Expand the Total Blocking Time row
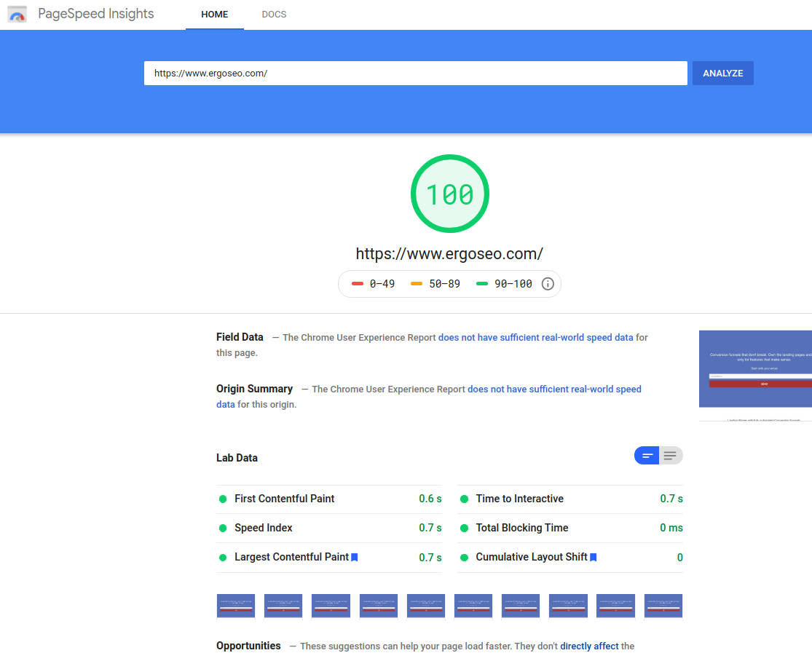The width and height of the screenshot is (812, 653). 521,528
